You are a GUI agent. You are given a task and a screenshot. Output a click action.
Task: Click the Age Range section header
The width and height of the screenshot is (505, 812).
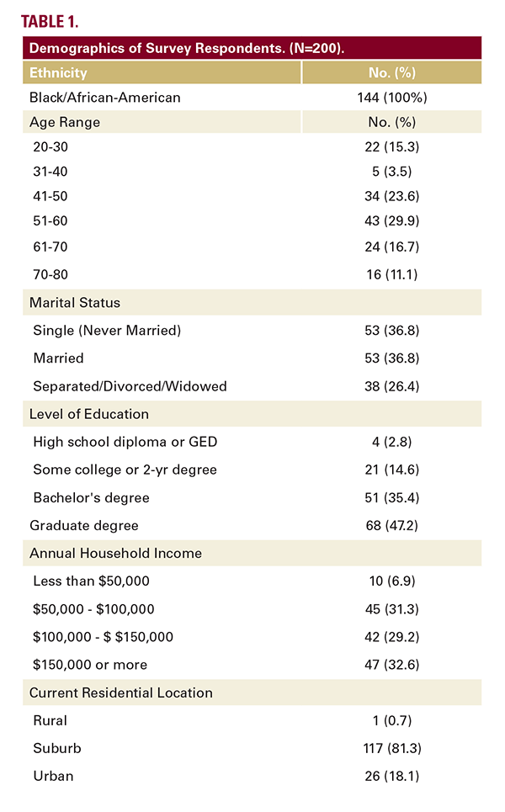(x=65, y=122)
